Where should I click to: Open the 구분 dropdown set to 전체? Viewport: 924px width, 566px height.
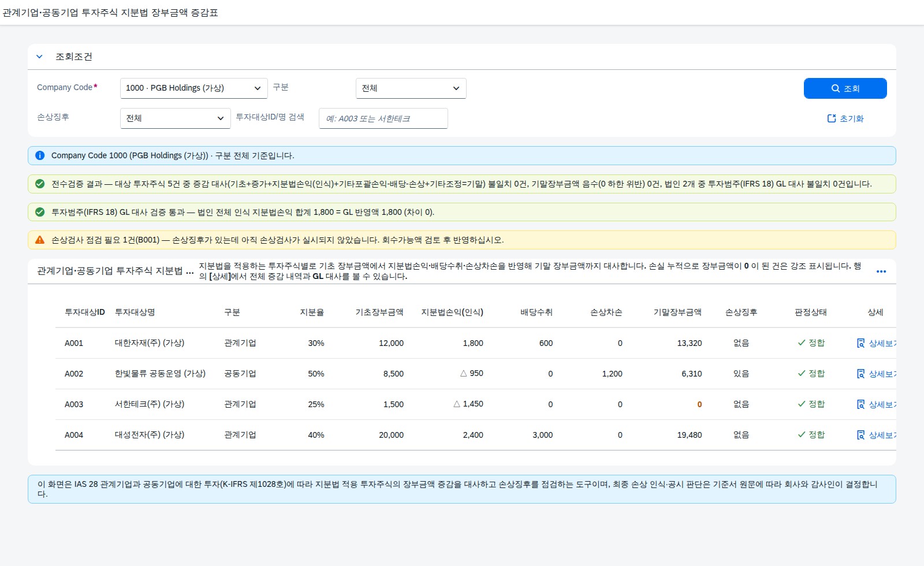[x=411, y=88]
